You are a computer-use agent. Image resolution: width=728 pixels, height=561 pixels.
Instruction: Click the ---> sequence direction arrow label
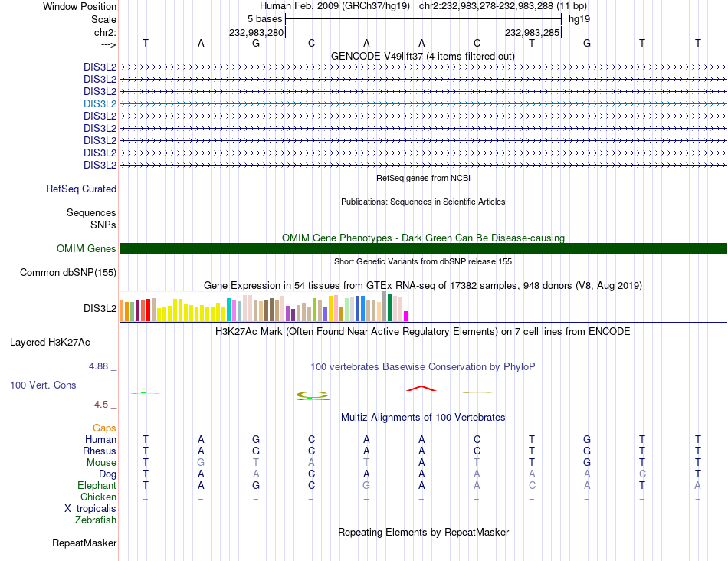pos(108,44)
